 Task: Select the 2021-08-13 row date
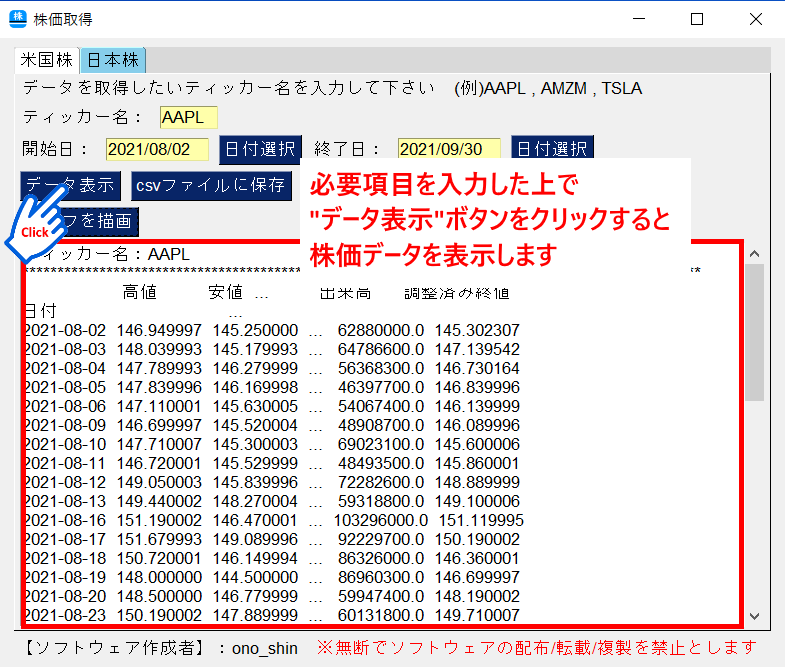coord(66,502)
